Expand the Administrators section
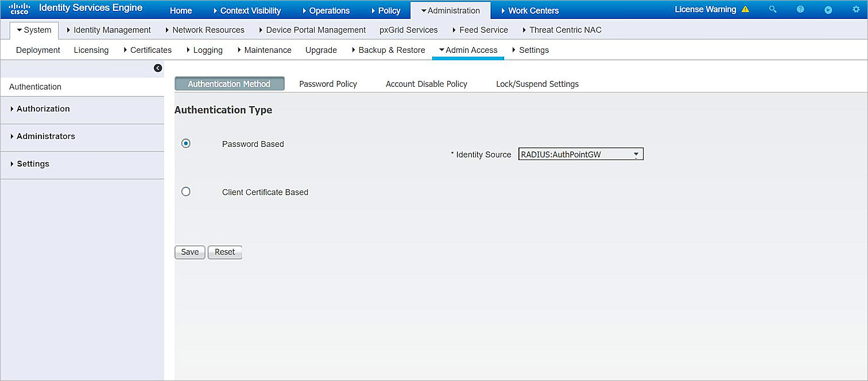Viewport: 868px width, 381px height. (45, 137)
